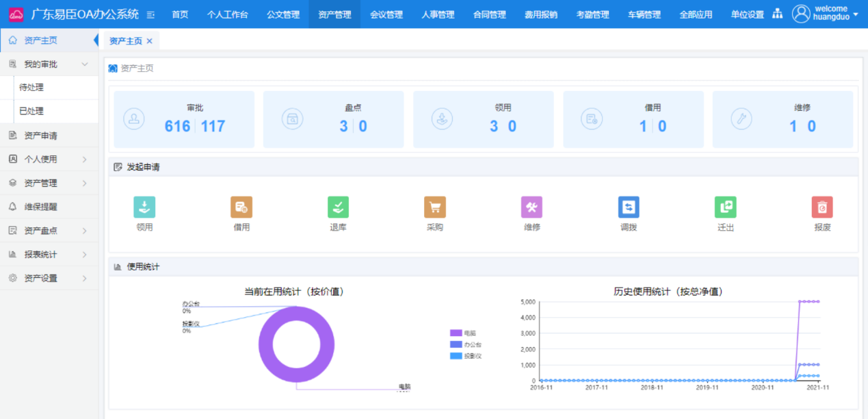Image resolution: width=868 pixels, height=419 pixels.
Task: Click the 117 approval count
Action: (213, 126)
